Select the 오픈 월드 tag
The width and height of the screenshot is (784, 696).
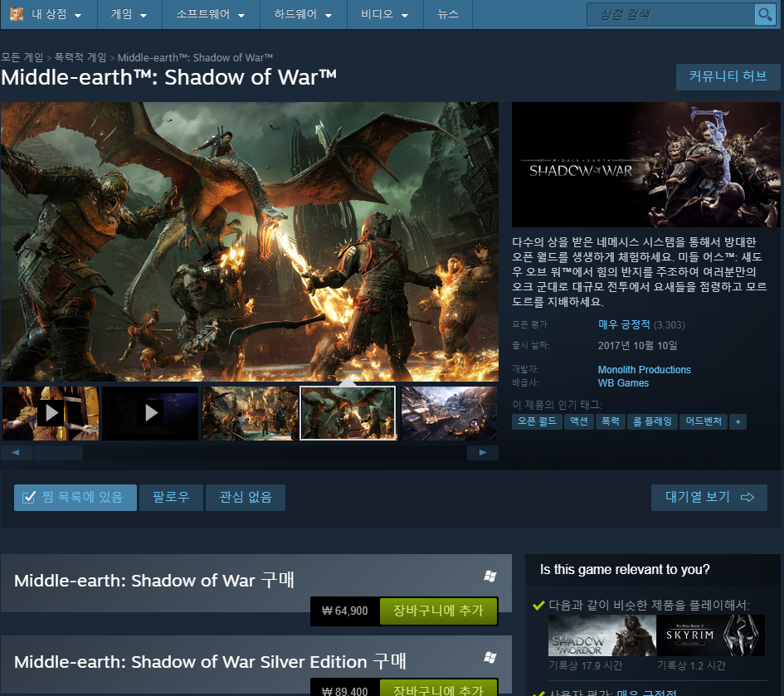tap(537, 421)
